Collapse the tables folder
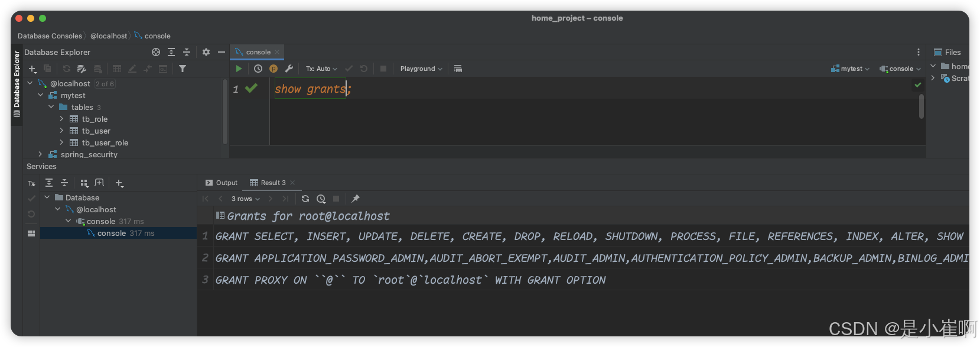The image size is (980, 347). point(51,107)
